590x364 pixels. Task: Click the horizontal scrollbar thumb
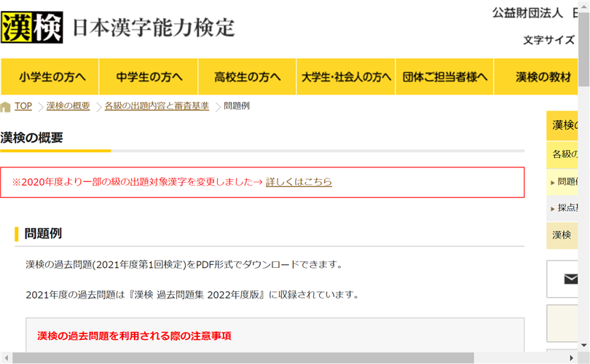pyautogui.click(x=243, y=358)
